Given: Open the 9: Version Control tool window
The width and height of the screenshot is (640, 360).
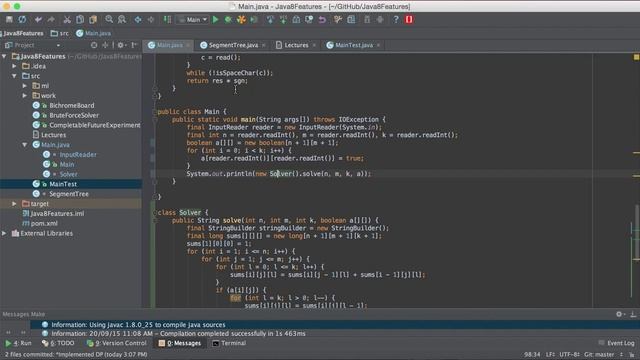Looking at the screenshot, I should coord(117,343).
